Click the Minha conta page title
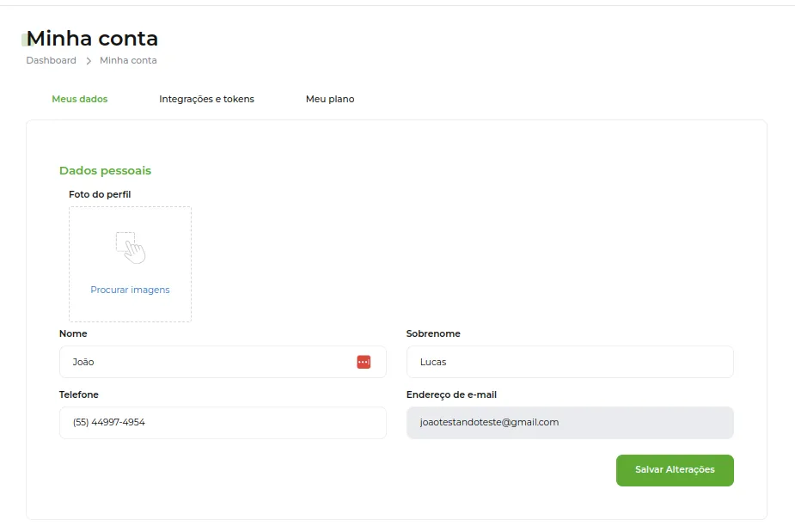This screenshot has height=532, width=795. click(92, 39)
